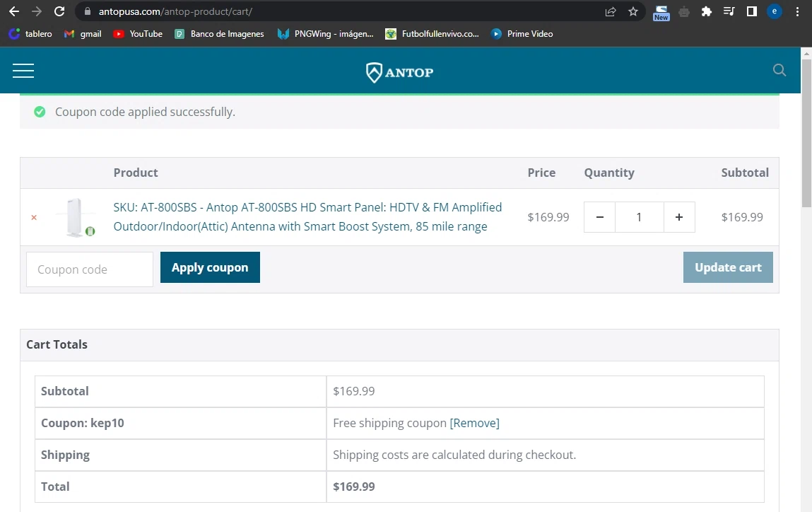Image resolution: width=812 pixels, height=512 pixels.
Task: Click the address bar URL
Action: tap(175, 11)
